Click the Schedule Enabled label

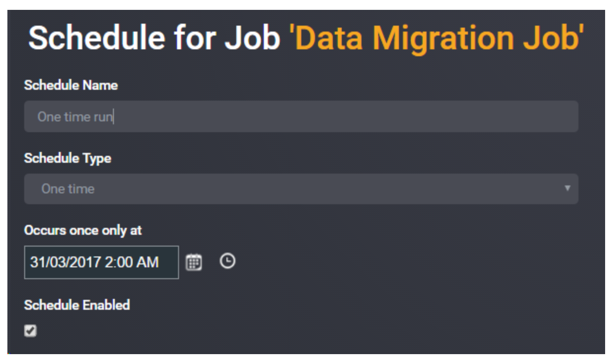[x=77, y=305]
